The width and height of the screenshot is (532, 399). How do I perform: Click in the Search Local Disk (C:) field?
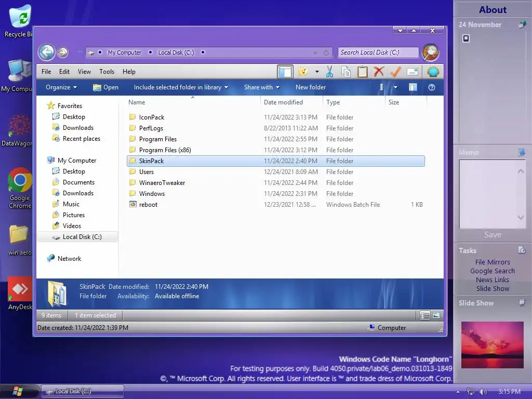(378, 52)
